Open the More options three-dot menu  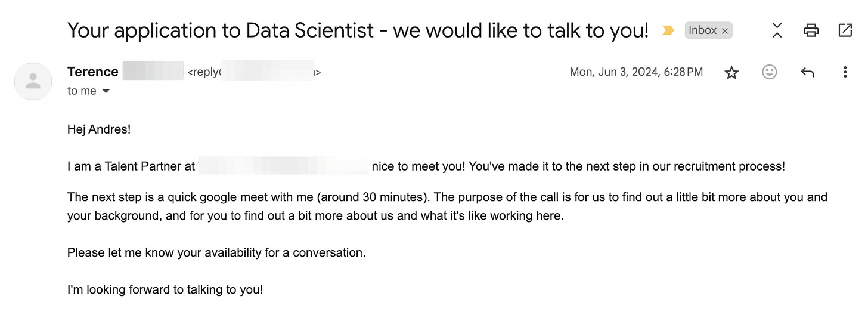[x=845, y=72]
